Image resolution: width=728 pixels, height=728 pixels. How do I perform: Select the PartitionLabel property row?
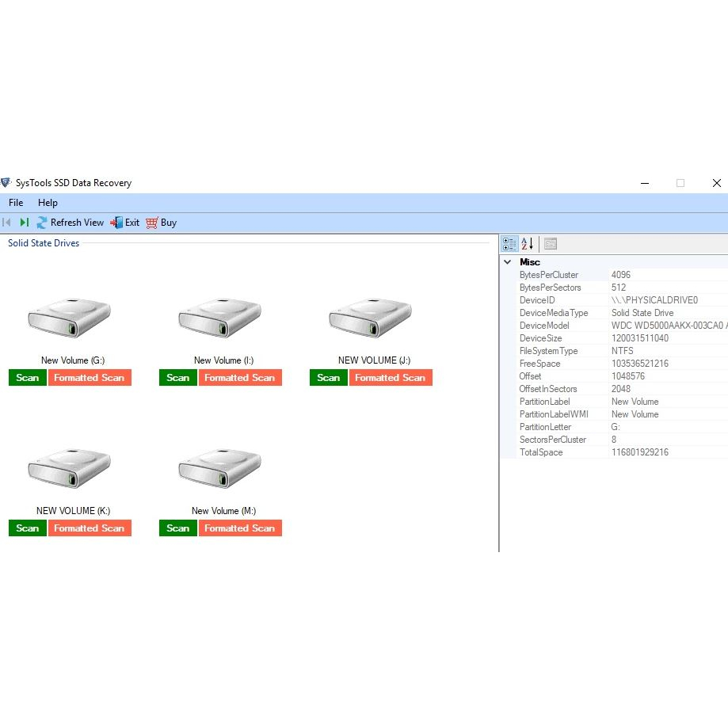pos(622,402)
